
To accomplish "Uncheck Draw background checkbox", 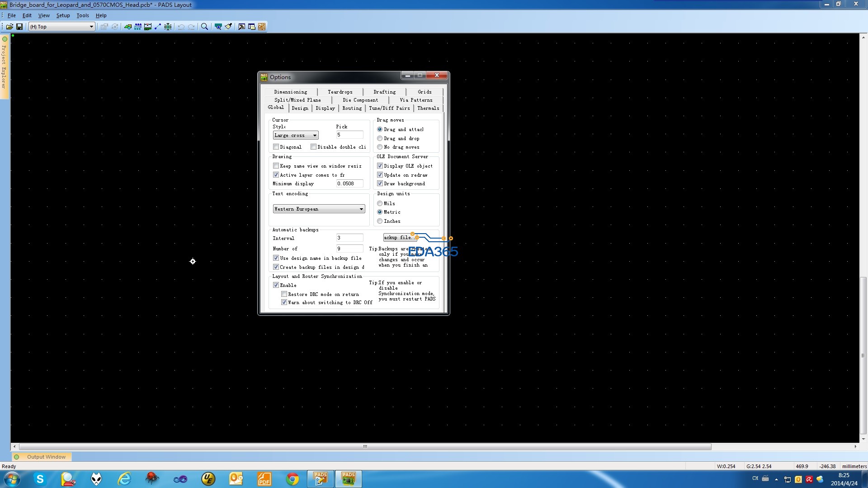I will [x=380, y=183].
